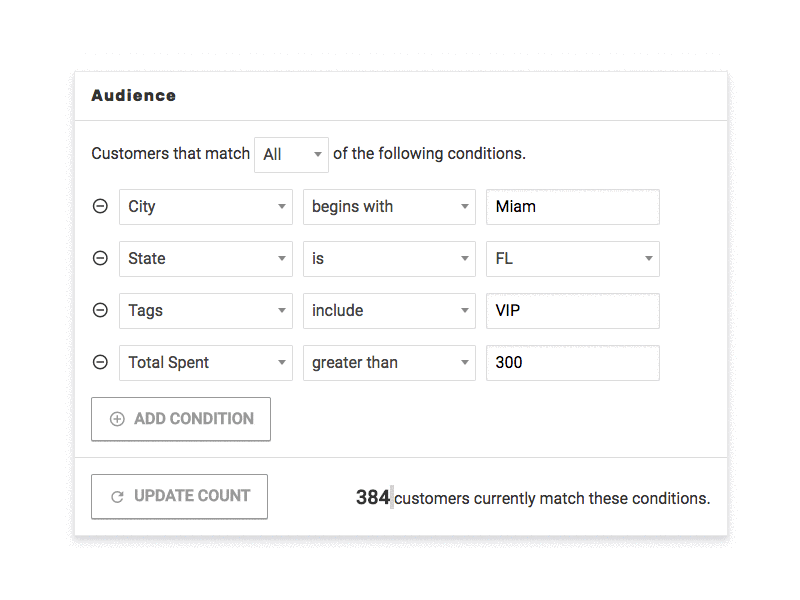Remove the Tags condition row
800x600 pixels.
tap(100, 310)
